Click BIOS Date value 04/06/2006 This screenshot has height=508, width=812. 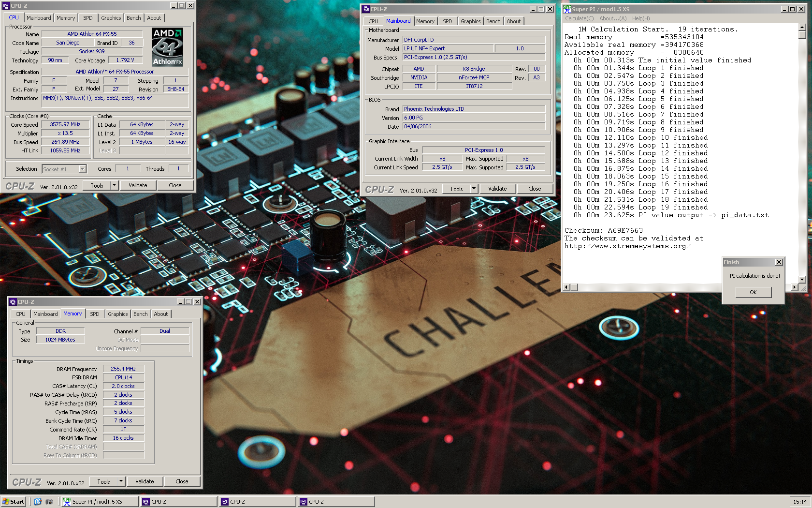click(x=474, y=126)
